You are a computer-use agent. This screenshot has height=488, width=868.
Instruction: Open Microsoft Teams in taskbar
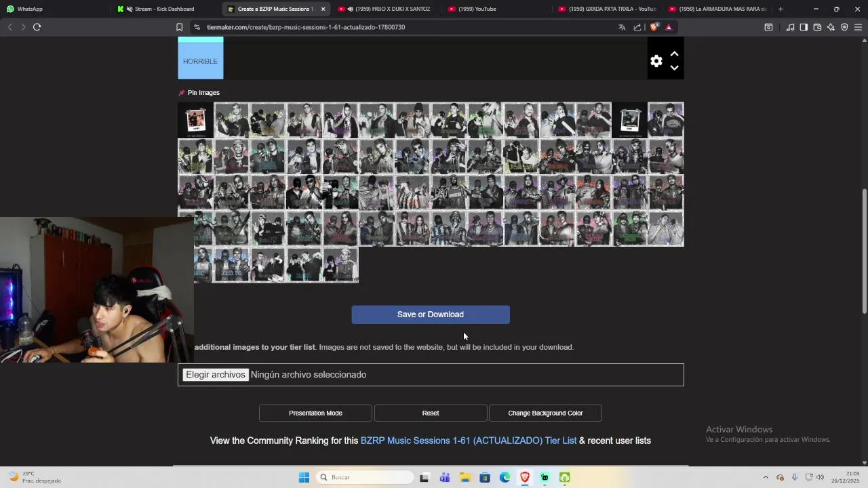(445, 477)
